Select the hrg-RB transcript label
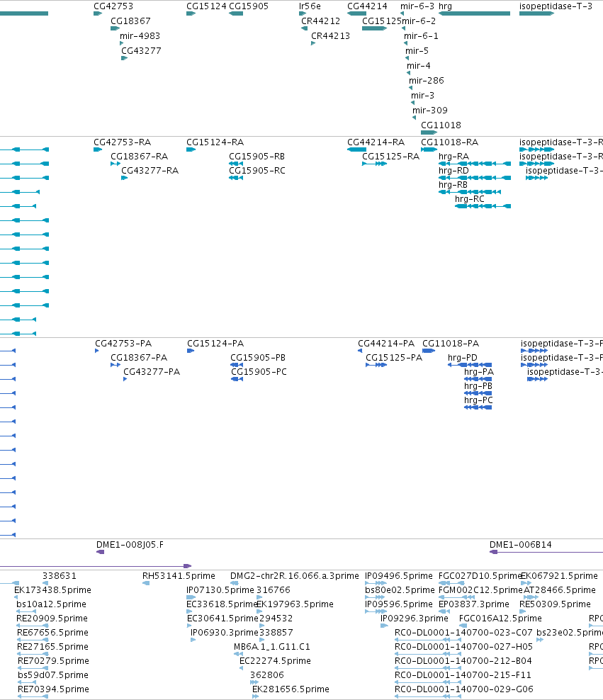The width and height of the screenshot is (603, 700). [x=453, y=185]
